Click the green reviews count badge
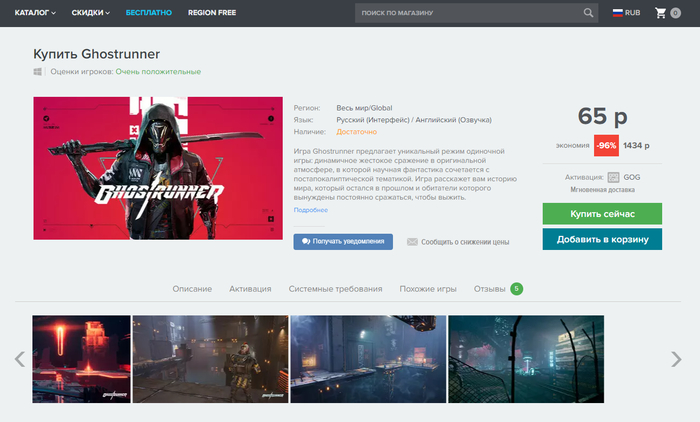 (x=517, y=289)
